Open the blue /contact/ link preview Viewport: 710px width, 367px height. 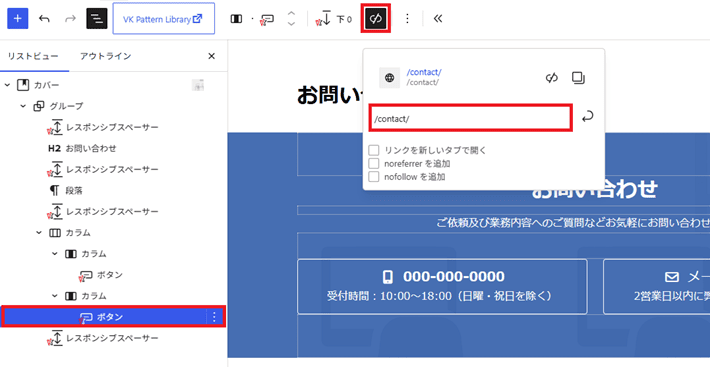click(x=424, y=72)
